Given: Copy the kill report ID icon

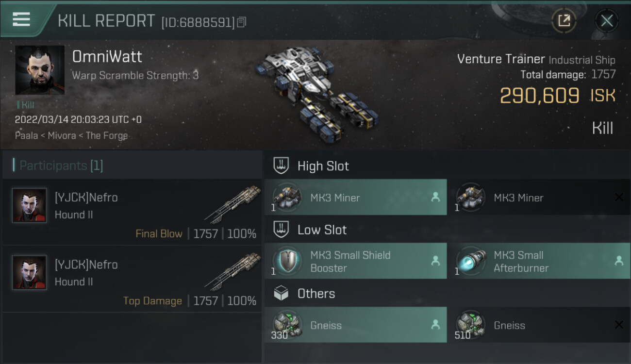Looking at the screenshot, I should click(242, 22).
